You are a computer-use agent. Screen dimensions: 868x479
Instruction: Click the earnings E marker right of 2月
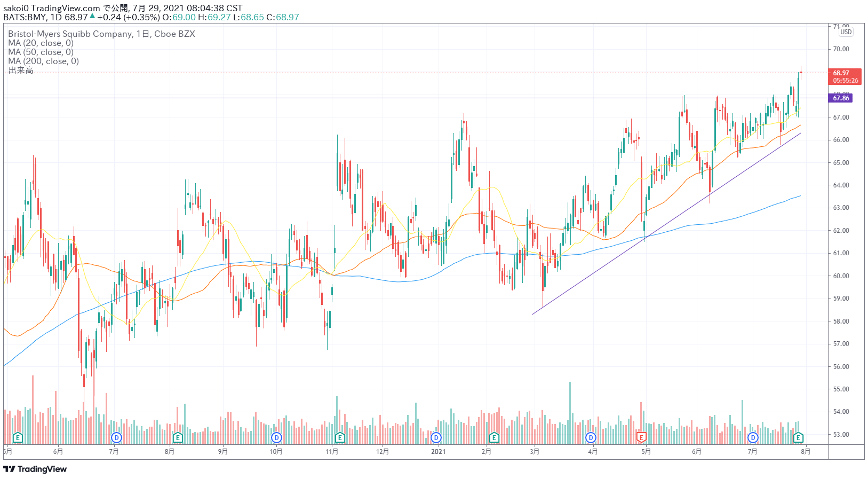tap(494, 437)
